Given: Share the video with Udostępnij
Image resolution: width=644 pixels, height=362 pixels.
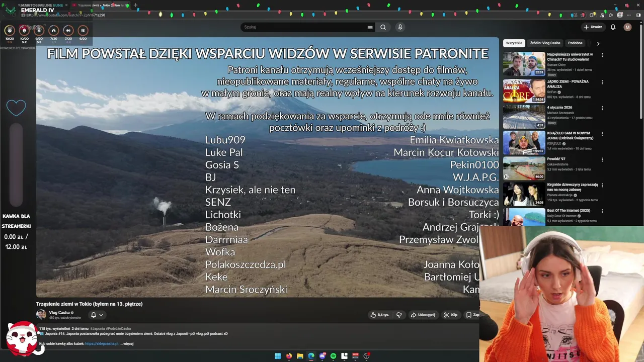Looking at the screenshot, I should tap(423, 315).
